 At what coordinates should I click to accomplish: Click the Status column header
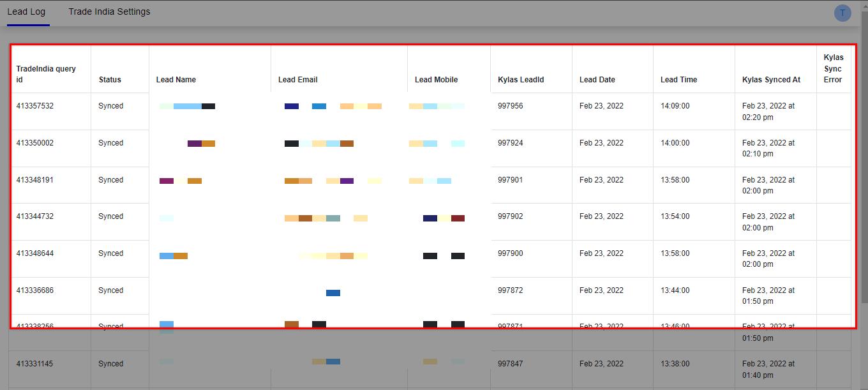(110, 80)
